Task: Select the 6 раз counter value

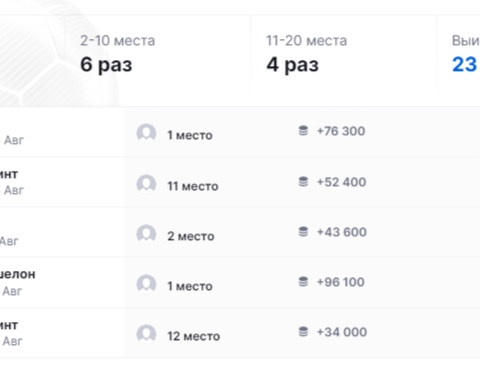Action: [106, 65]
